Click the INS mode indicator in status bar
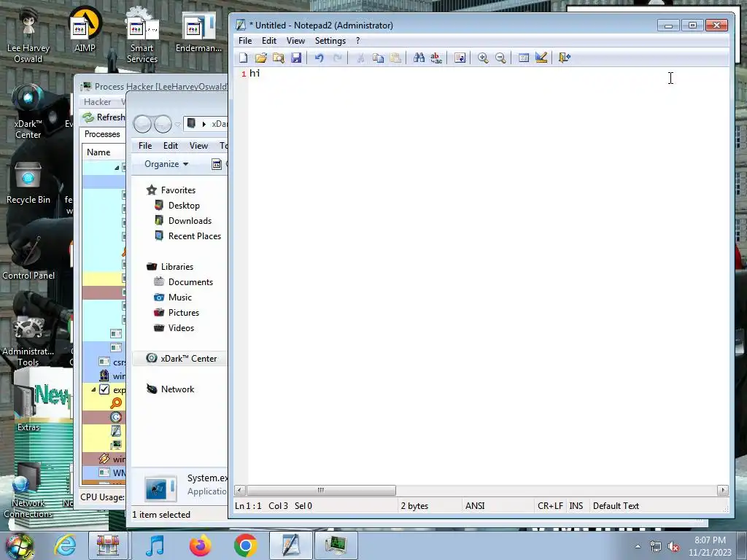This screenshot has width=747, height=560. point(576,506)
